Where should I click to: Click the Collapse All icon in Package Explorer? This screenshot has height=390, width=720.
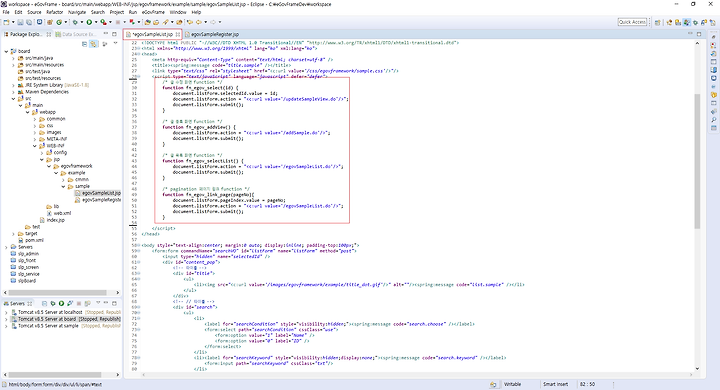click(84, 44)
